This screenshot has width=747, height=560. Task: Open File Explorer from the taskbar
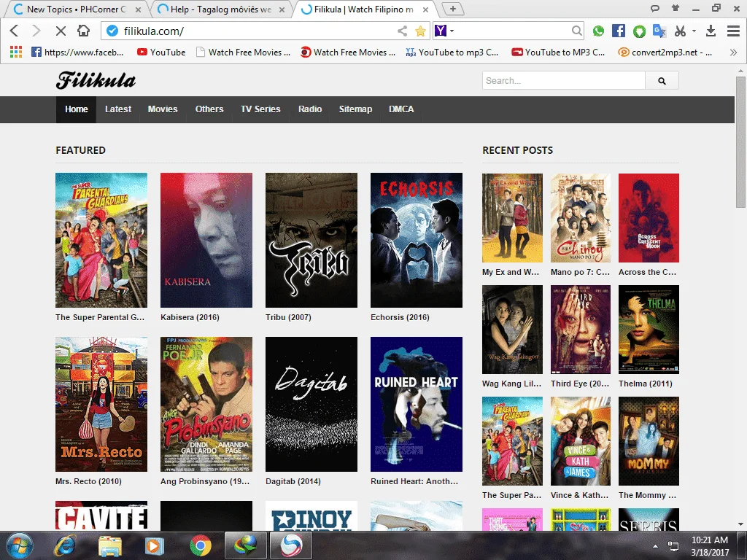tap(109, 545)
